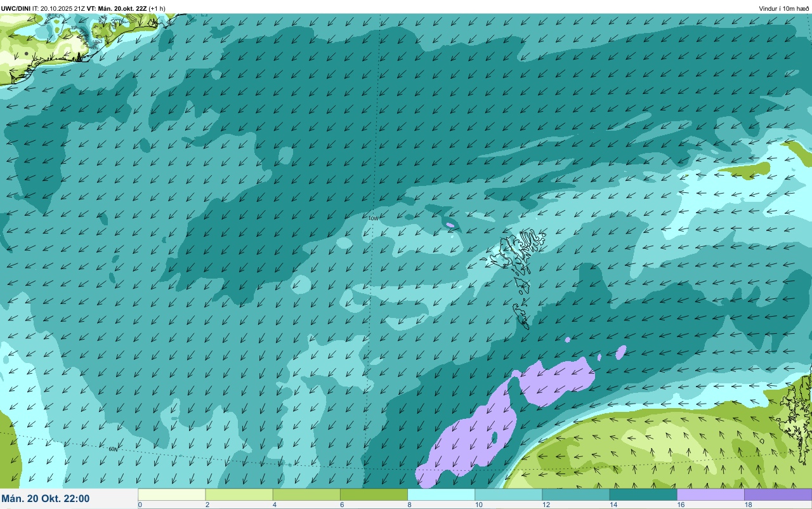812x509 pixels.
Task: Click the '10W' longitude label
Action: [x=373, y=218]
